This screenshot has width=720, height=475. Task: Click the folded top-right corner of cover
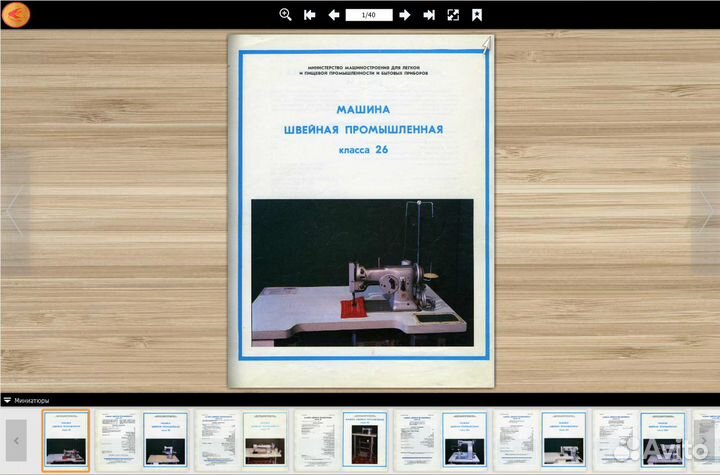(486, 43)
